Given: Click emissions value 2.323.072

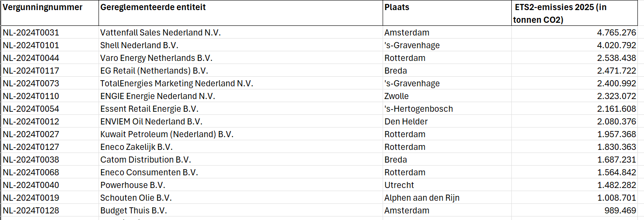Looking at the screenshot, I should (x=577, y=96).
